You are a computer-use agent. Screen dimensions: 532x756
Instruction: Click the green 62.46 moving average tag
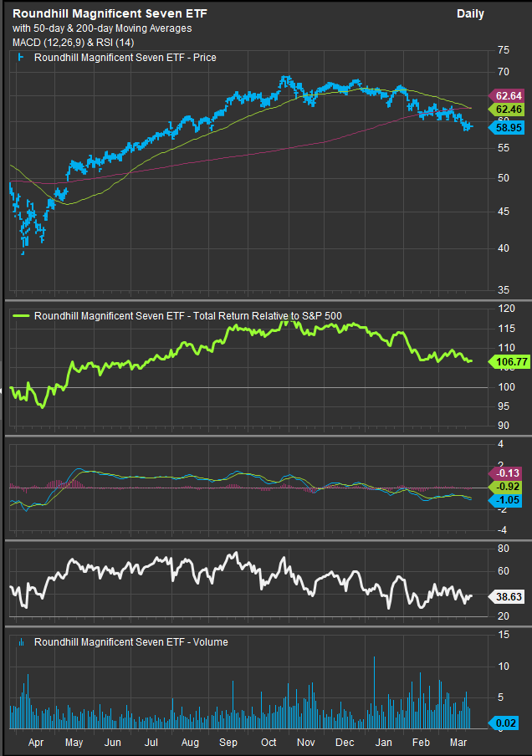[508, 110]
